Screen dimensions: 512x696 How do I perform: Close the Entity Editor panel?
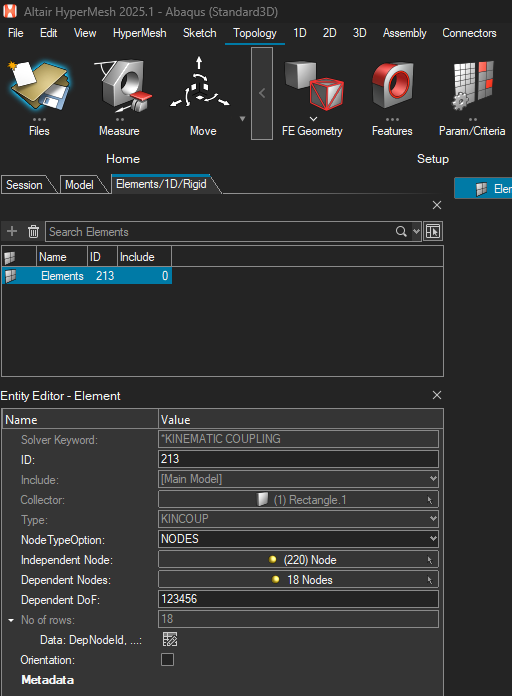(437, 395)
